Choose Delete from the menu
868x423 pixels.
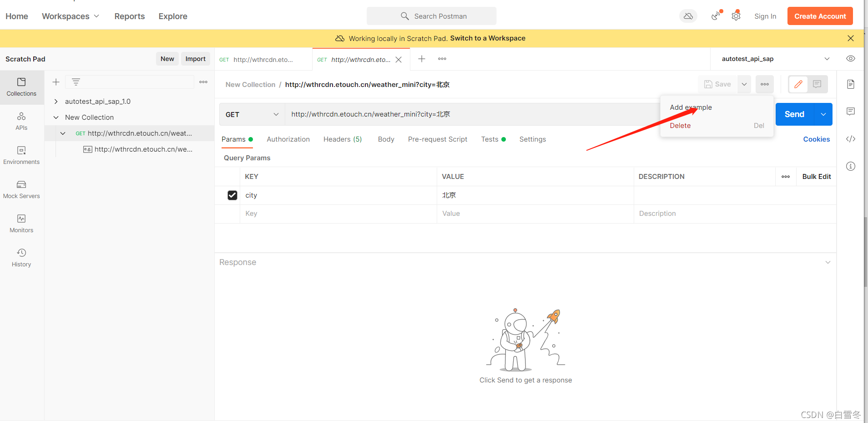(680, 126)
